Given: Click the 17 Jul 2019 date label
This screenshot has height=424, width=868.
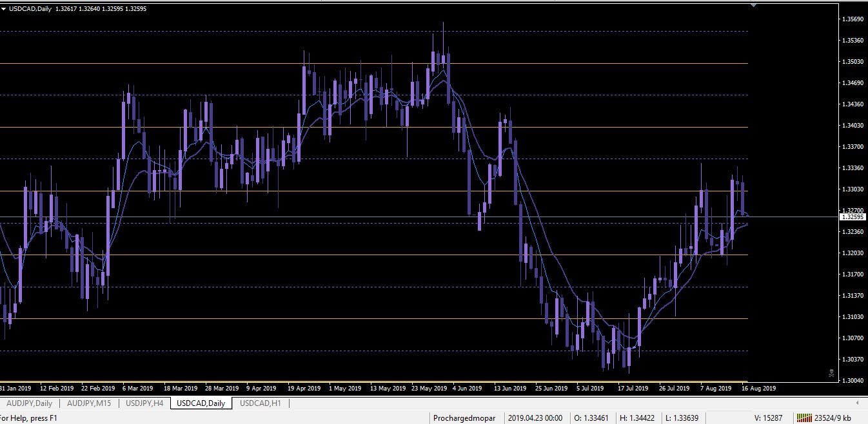Looking at the screenshot, I should point(633,389).
